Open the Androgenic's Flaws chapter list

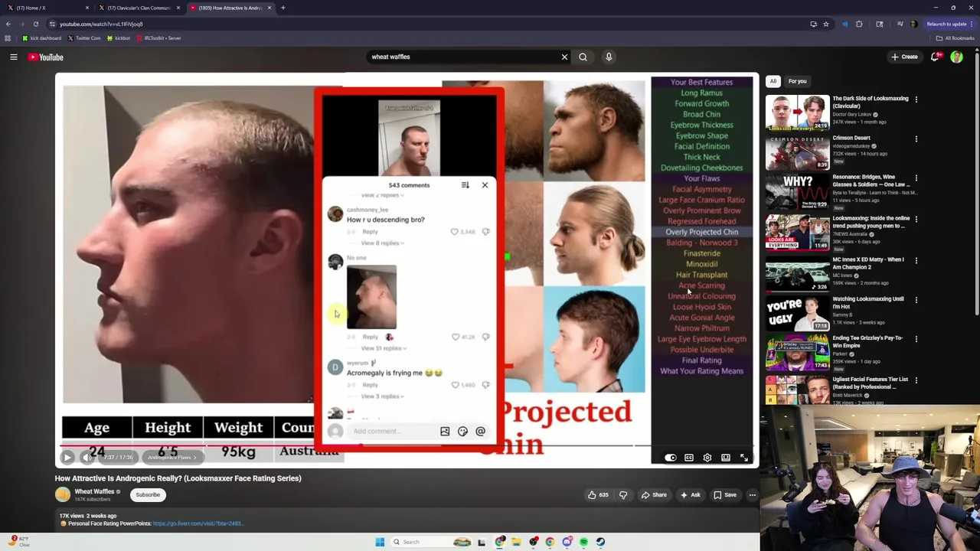tap(171, 458)
